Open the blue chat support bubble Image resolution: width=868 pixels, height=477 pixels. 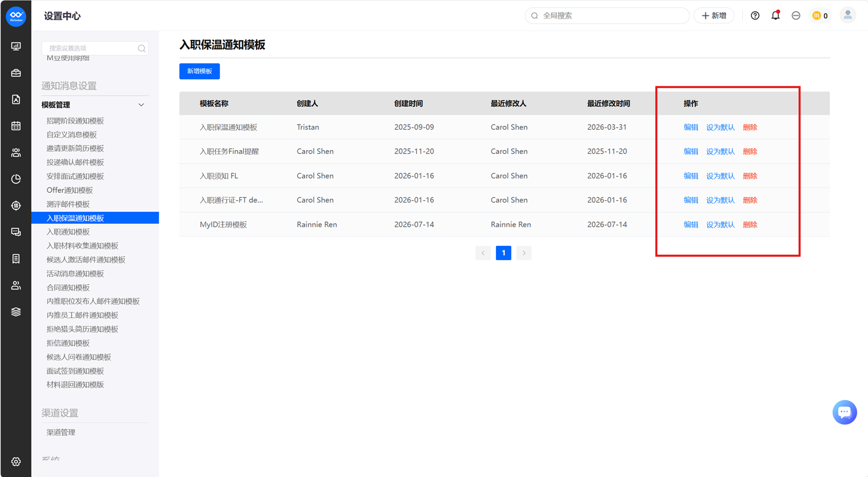tap(844, 412)
